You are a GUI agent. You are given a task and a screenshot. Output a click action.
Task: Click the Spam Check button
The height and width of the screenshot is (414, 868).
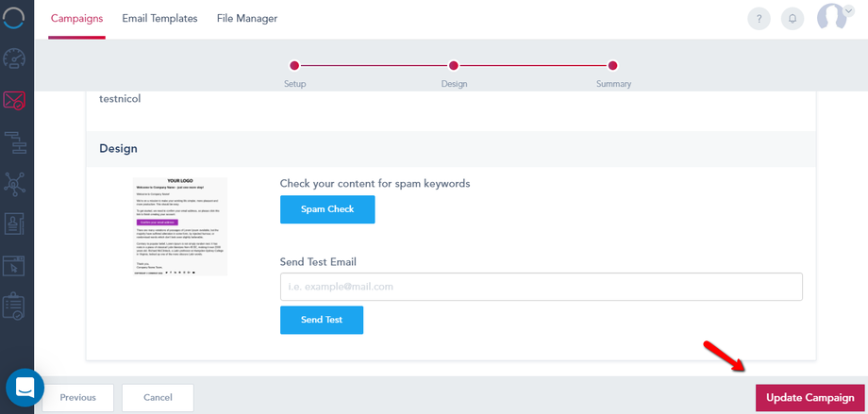point(327,209)
